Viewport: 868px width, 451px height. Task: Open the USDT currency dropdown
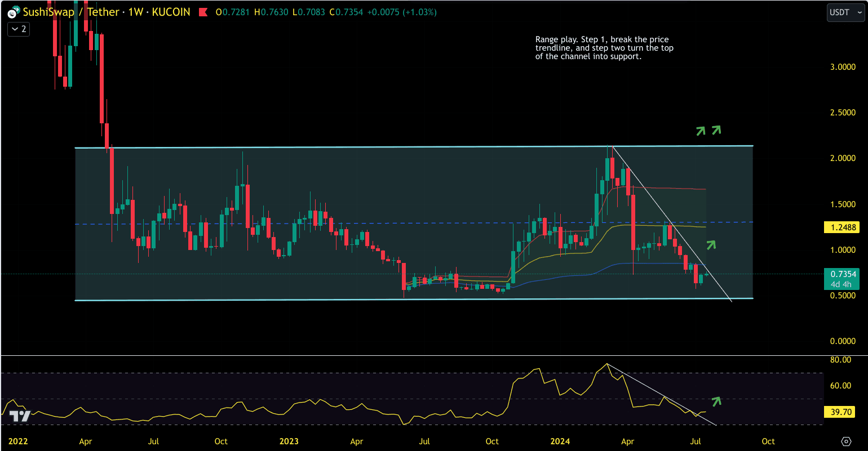click(845, 12)
